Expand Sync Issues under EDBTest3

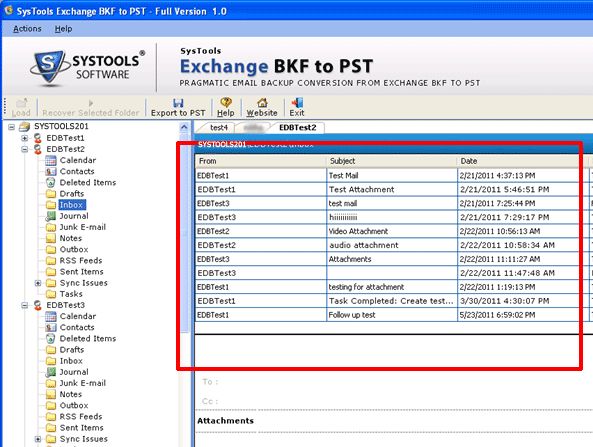pyautogui.click(x=38, y=439)
